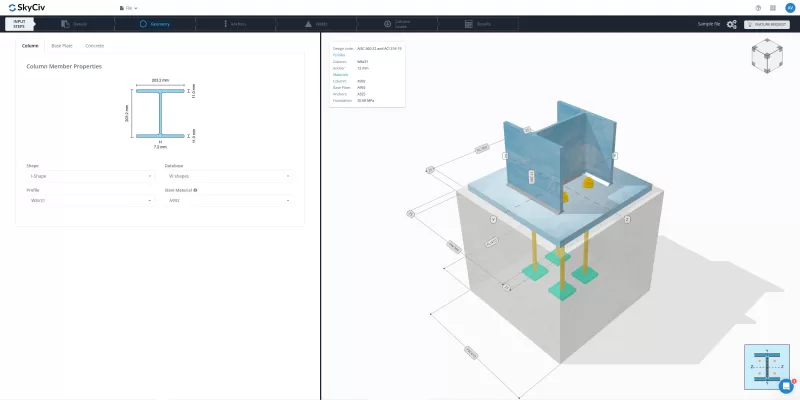Open the settings gears icon
This screenshot has width=800, height=400.
click(x=732, y=24)
